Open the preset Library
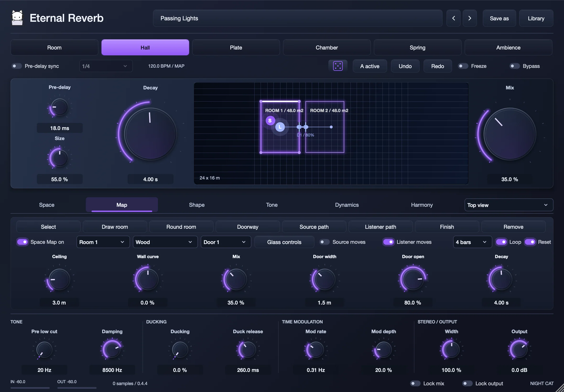Image resolution: width=564 pixels, height=392 pixels. pos(536,18)
